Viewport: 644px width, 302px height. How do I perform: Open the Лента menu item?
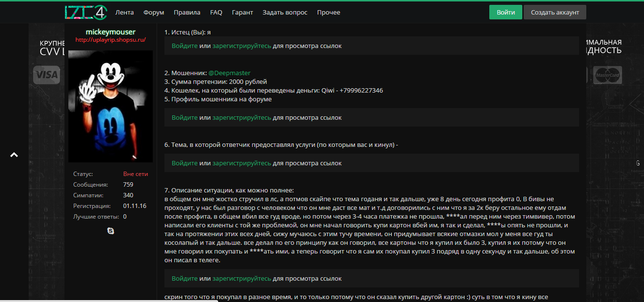tap(125, 12)
